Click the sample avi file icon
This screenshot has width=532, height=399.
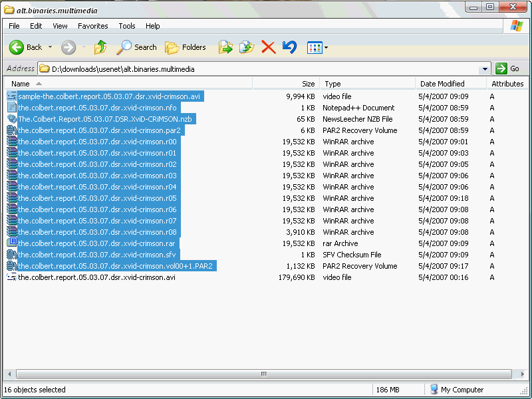[x=12, y=96]
